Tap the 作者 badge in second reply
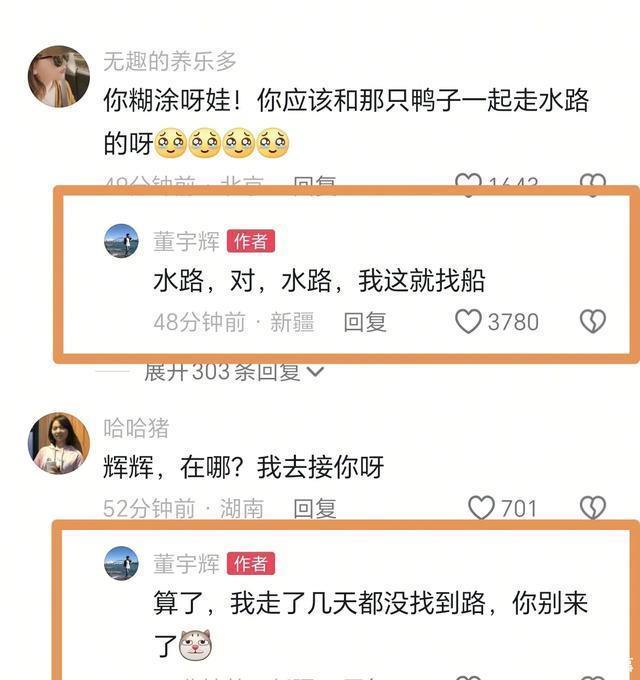The width and height of the screenshot is (640, 680). (251, 564)
